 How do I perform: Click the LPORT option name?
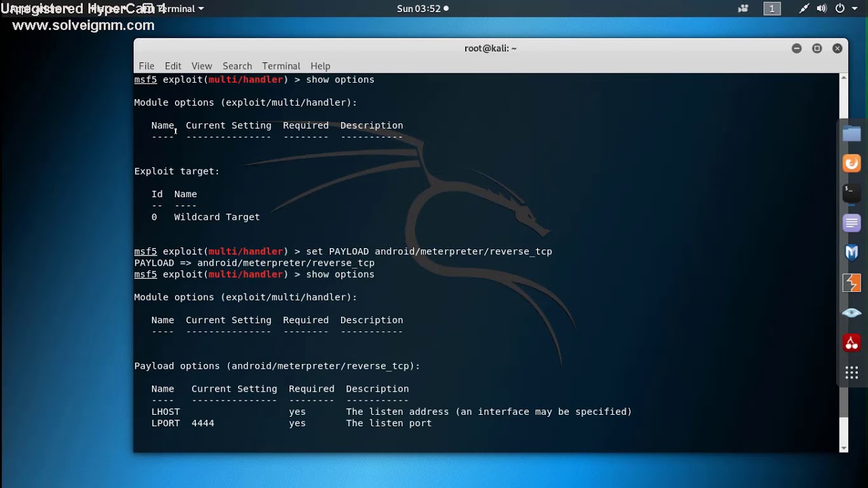(x=165, y=423)
